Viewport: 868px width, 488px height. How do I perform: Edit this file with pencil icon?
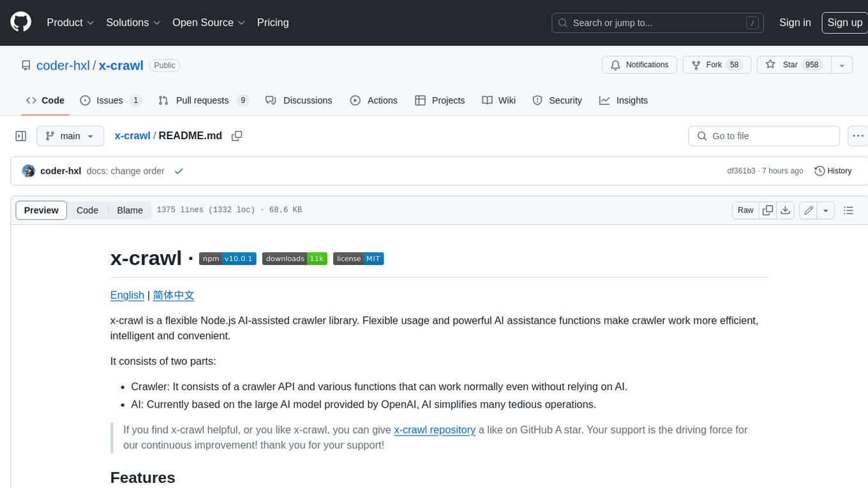coord(808,210)
